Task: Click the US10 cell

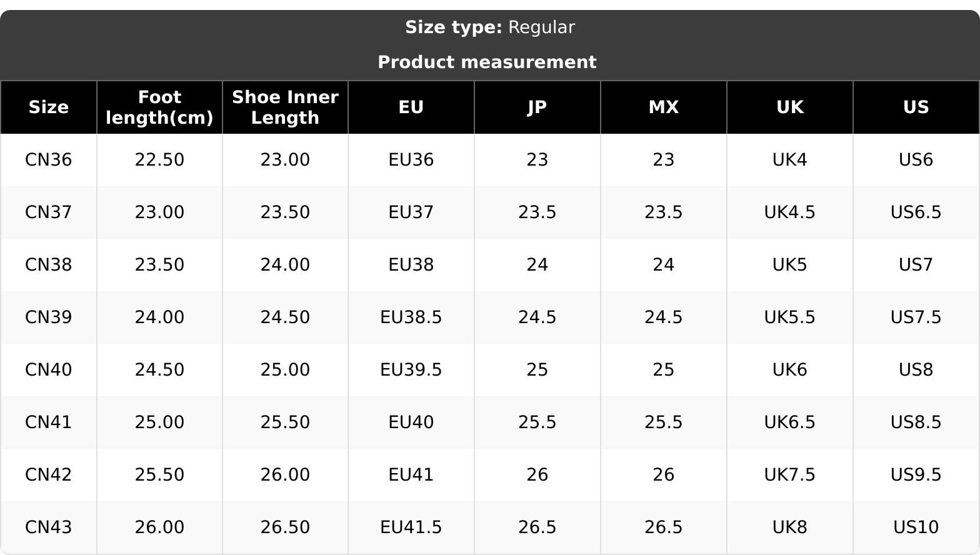Action: tap(916, 527)
